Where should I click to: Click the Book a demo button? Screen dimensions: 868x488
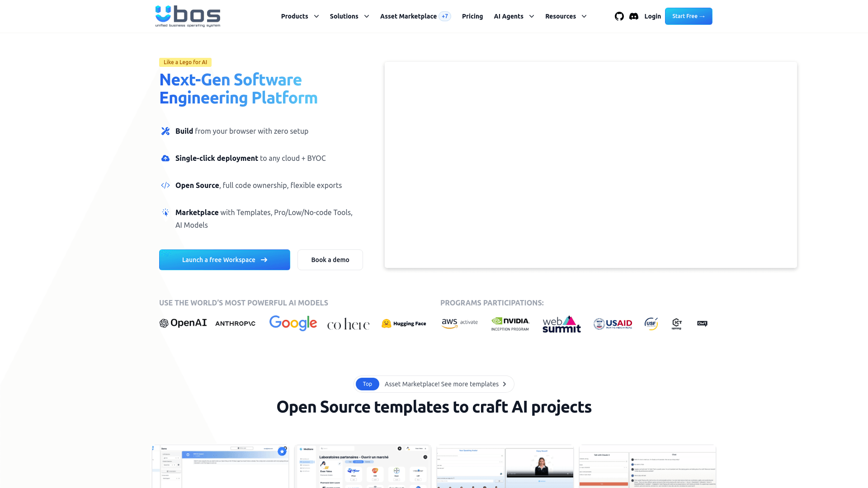coord(330,260)
